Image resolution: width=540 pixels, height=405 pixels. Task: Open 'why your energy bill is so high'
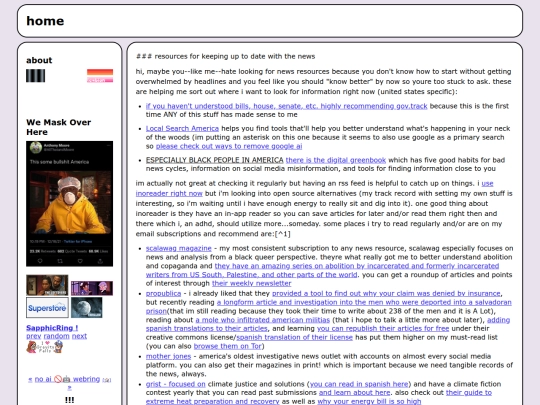369,402
